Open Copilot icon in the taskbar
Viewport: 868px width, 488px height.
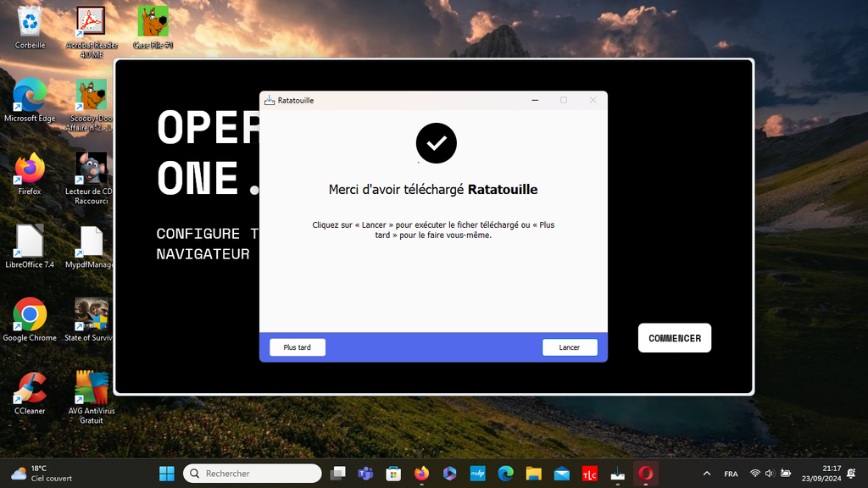coord(449,474)
